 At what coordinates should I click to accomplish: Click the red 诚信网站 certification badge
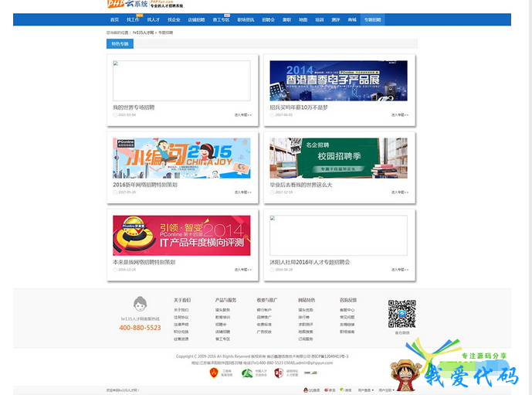(279, 373)
